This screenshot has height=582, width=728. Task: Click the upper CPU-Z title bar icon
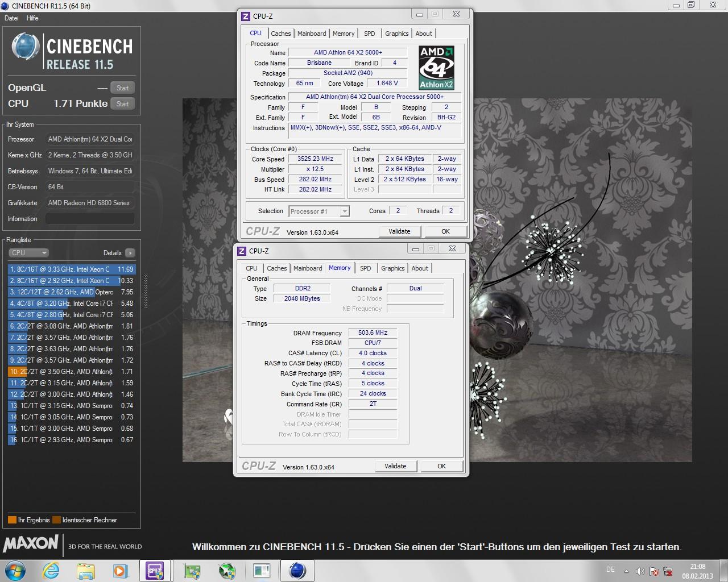pyautogui.click(x=246, y=16)
